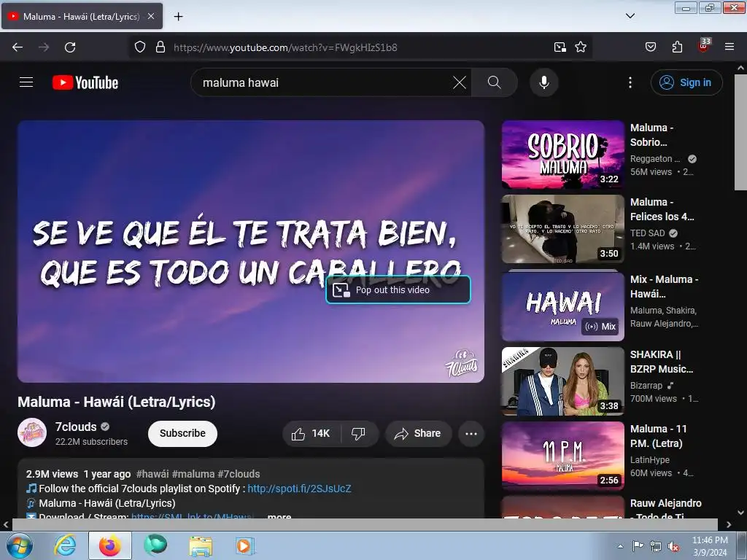Subscribe to 7clouds channel

[182, 433]
